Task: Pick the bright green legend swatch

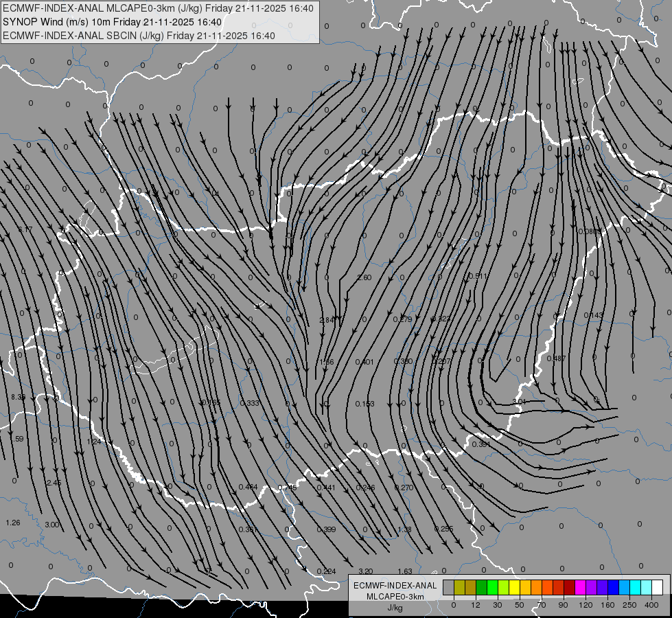Action: coord(492,588)
